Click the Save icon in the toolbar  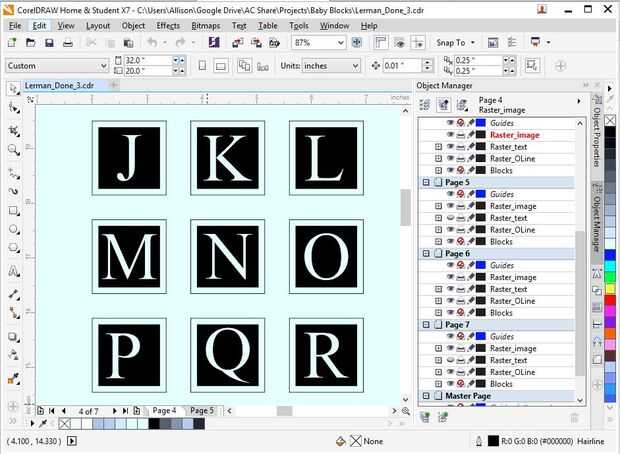click(x=49, y=42)
